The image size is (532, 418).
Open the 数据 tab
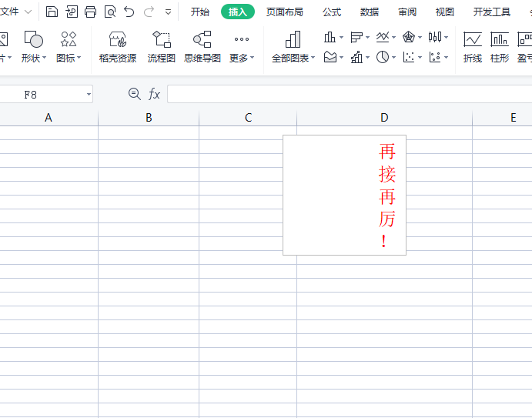pos(369,12)
